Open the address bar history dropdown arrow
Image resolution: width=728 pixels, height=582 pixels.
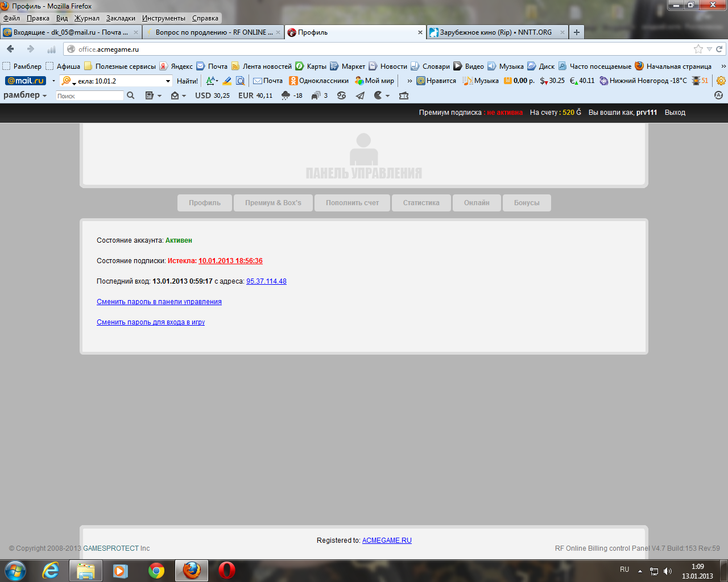click(709, 49)
